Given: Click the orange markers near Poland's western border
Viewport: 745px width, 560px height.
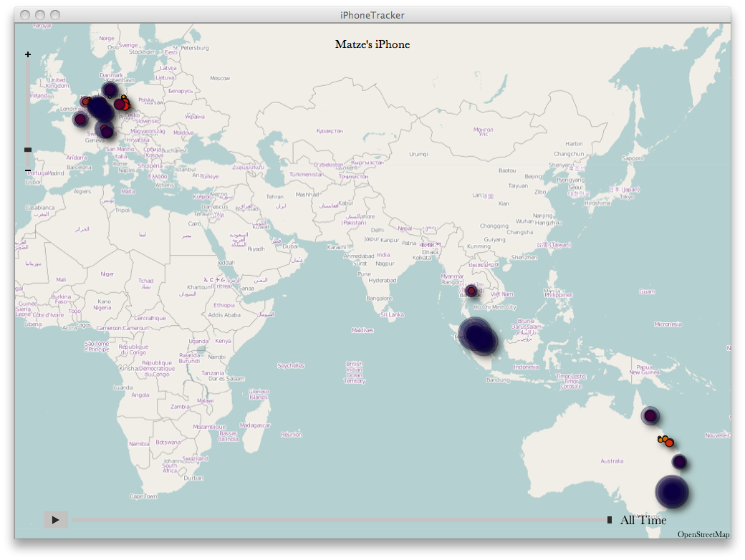Looking at the screenshot, I should point(125,102).
